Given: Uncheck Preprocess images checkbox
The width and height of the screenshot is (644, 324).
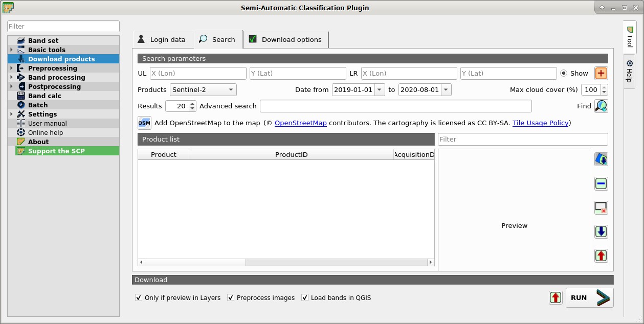Looking at the screenshot, I should click(231, 297).
